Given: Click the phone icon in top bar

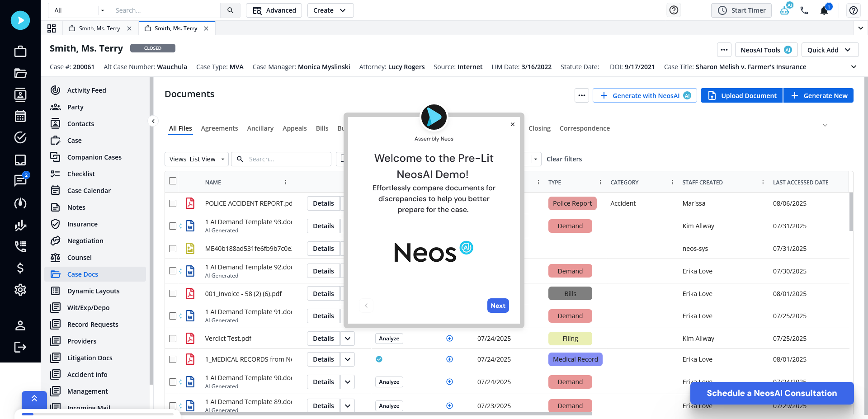Looking at the screenshot, I should point(804,10).
